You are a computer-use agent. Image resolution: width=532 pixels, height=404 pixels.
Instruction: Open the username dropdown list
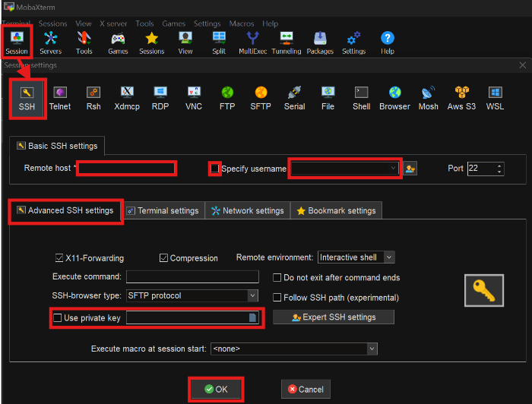[393, 168]
